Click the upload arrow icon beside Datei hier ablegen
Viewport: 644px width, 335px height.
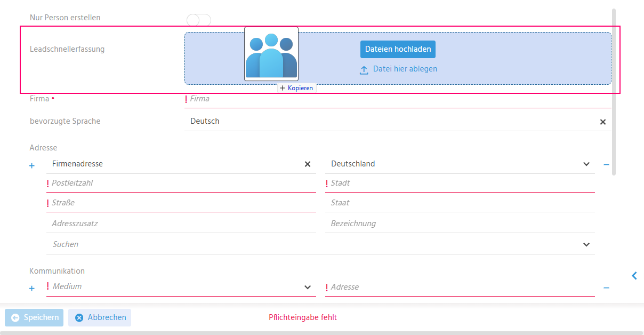[364, 69]
